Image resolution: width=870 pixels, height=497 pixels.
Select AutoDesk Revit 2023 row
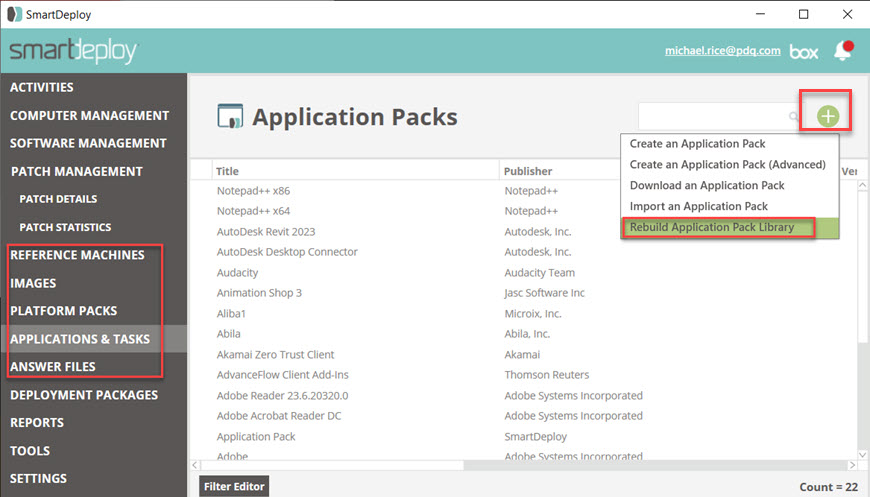coord(266,232)
